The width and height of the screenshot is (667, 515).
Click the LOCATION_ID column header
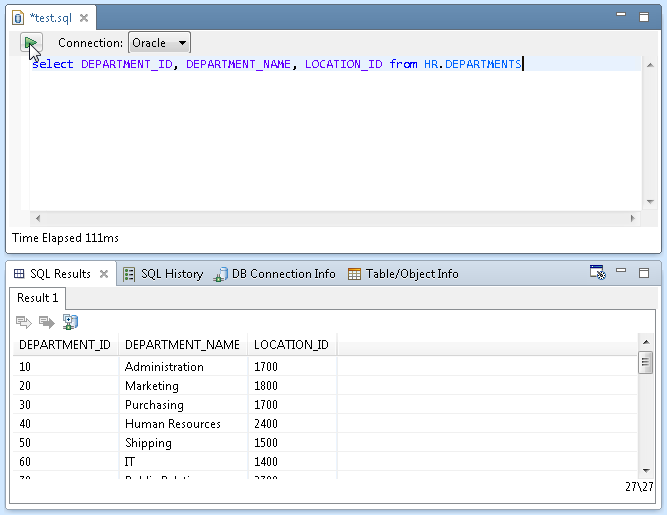[291, 345]
